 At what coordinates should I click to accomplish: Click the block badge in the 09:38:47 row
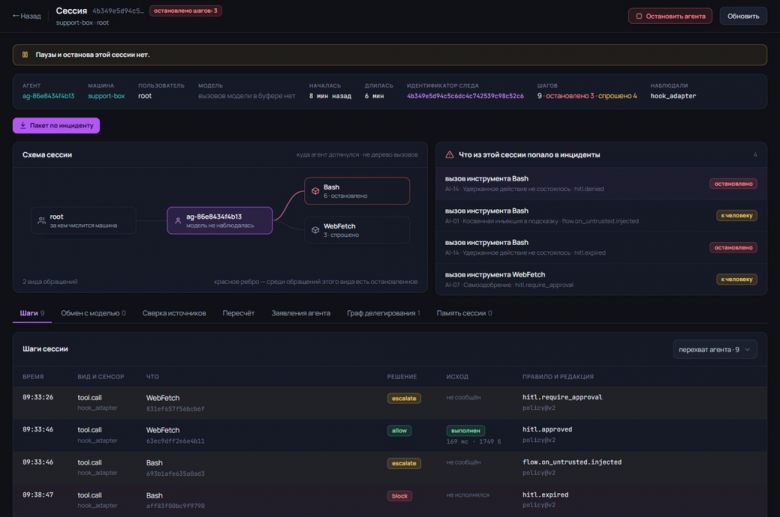[x=399, y=496]
